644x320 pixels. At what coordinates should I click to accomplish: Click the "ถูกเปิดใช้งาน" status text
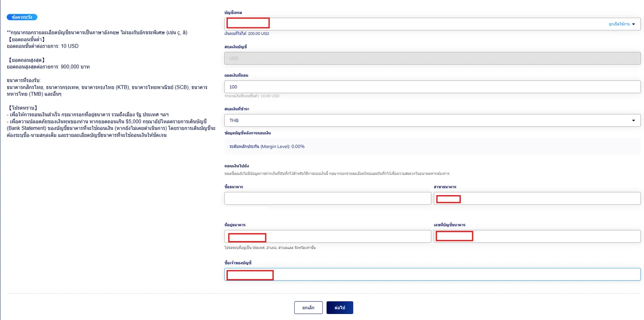(619, 24)
